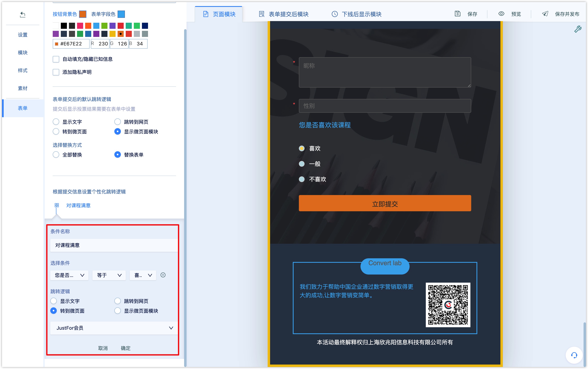Screen dimensions: 588x369
Task: Select 显示文字 under 跳转逻辑
Action: point(54,301)
